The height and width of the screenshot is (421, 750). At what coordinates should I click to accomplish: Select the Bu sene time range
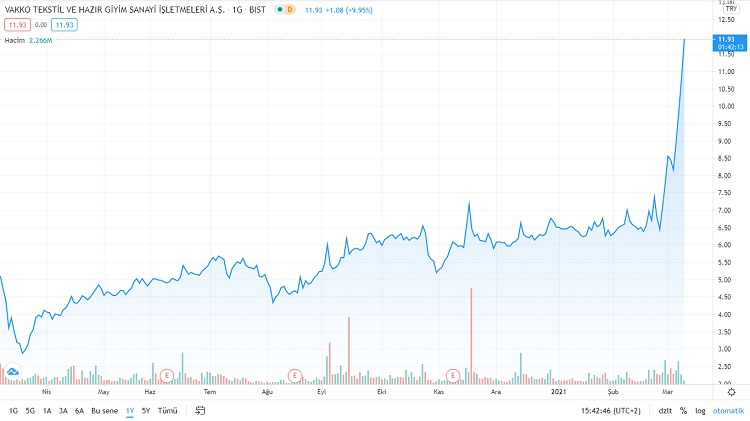point(104,411)
